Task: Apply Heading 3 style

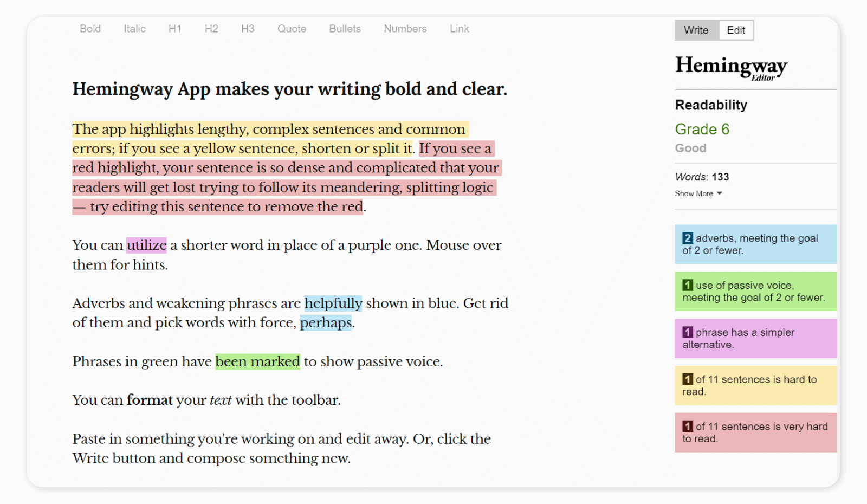Action: 248,29
